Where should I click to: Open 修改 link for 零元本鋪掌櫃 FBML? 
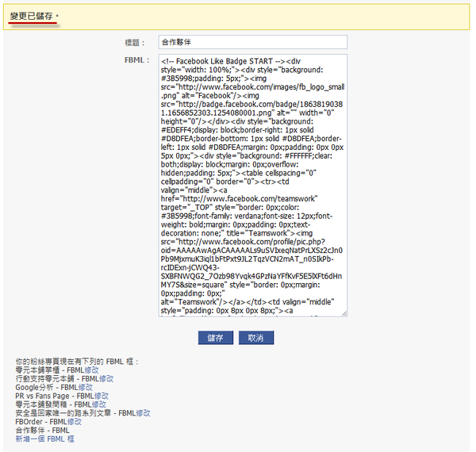[91, 370]
